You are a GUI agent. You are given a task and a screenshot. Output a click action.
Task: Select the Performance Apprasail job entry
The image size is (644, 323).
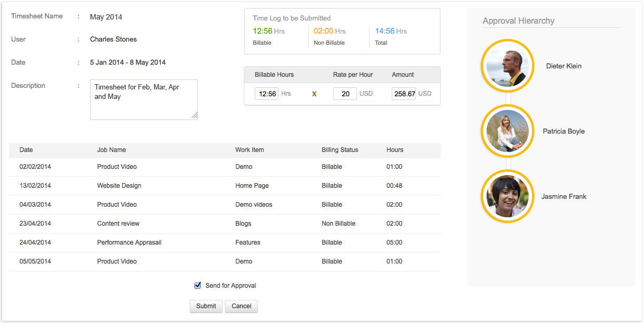coord(129,243)
